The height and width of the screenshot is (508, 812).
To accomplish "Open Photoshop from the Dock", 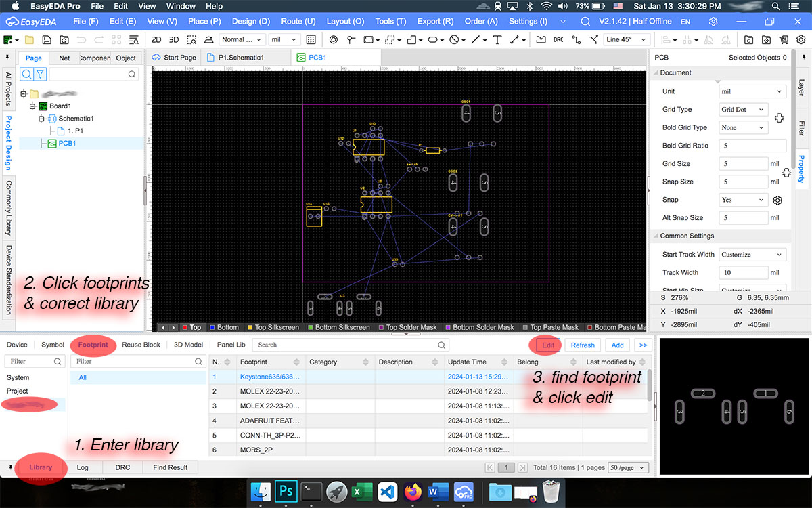I will click(x=287, y=490).
